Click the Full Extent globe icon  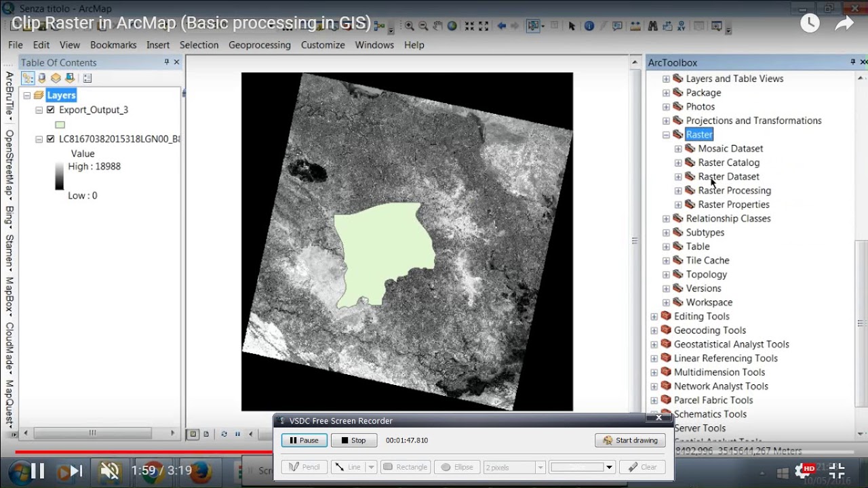point(452,26)
